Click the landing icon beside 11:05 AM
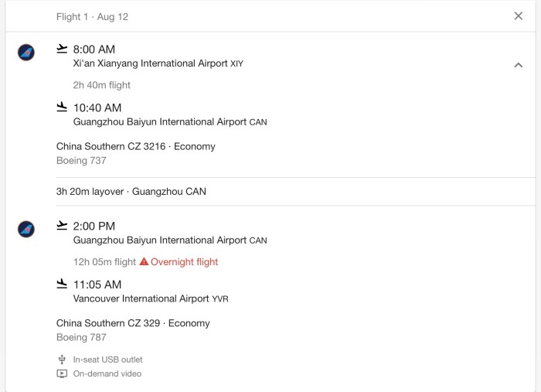541x392 pixels. [62, 284]
